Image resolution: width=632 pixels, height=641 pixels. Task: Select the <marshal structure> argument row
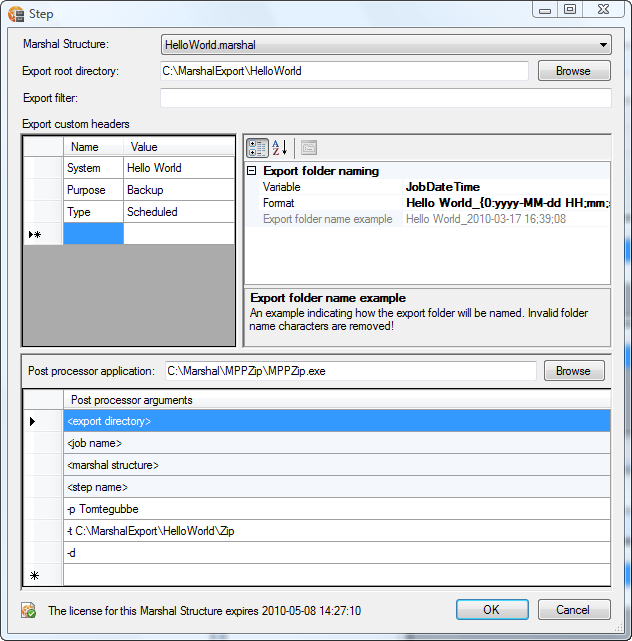tap(337, 465)
